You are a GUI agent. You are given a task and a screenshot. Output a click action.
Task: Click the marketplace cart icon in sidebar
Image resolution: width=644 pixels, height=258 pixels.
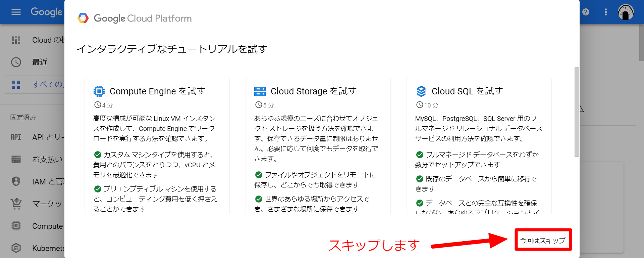[16, 204]
